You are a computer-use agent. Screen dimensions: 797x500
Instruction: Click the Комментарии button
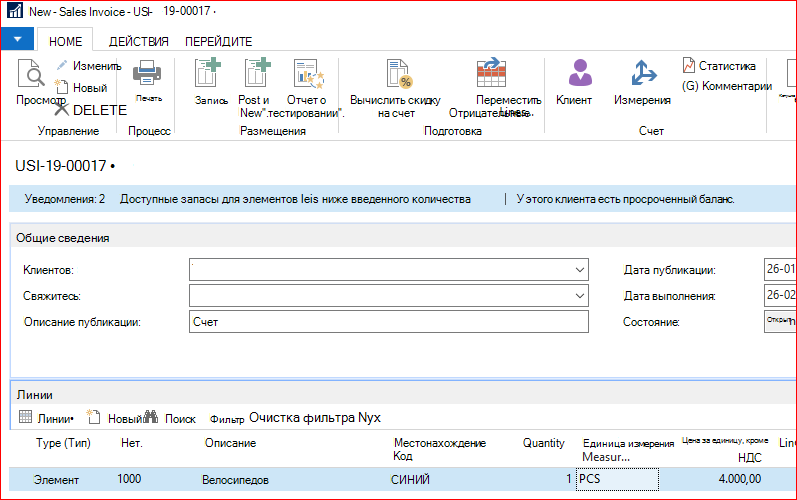coord(727,86)
